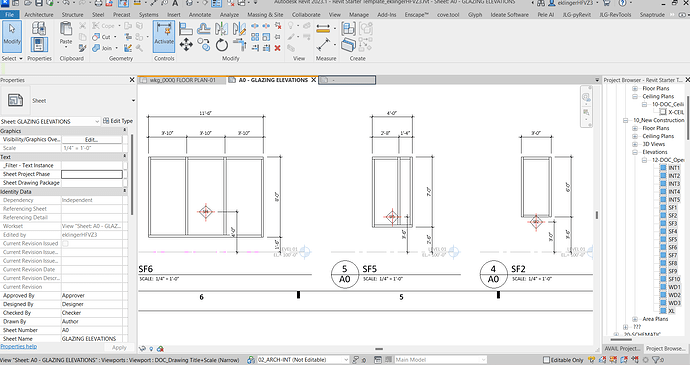Image resolution: width=690 pixels, height=365 pixels.
Task: Open the Properties help link
Action: (x=18, y=347)
